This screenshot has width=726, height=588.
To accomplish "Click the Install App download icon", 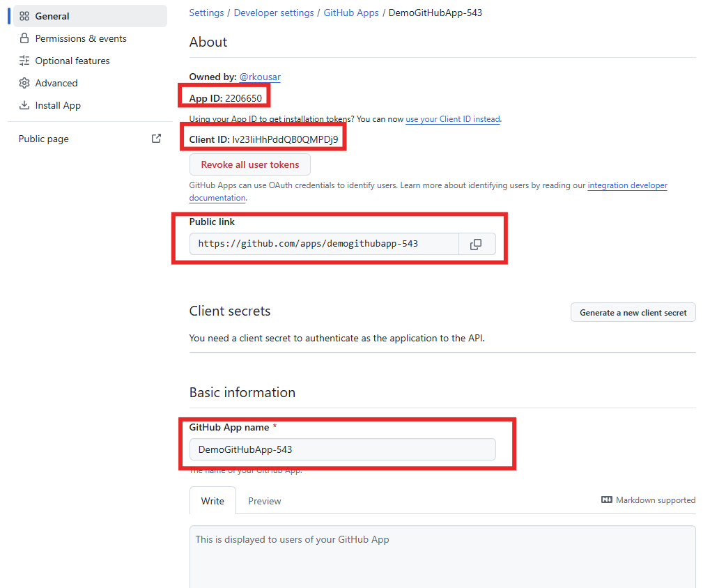I will tap(24, 105).
